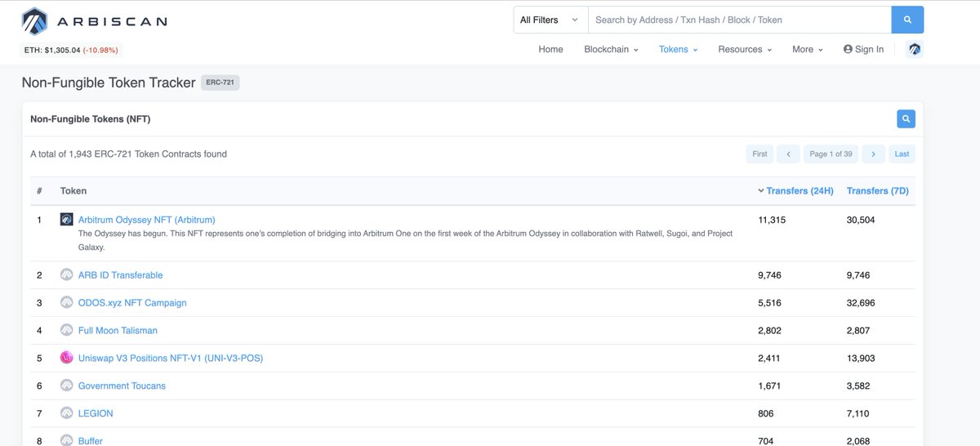Click the LEGION token icon
This screenshot has height=446, width=980.
(x=67, y=414)
